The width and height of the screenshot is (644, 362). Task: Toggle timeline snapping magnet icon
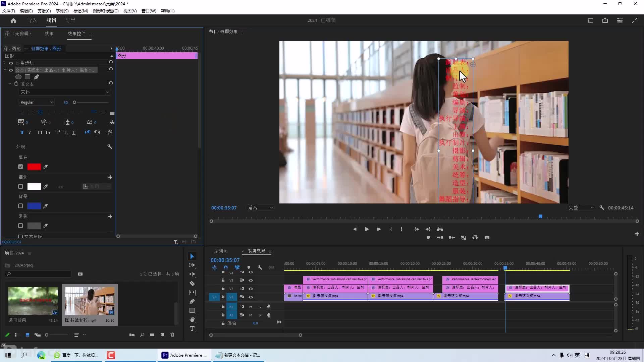226,267
